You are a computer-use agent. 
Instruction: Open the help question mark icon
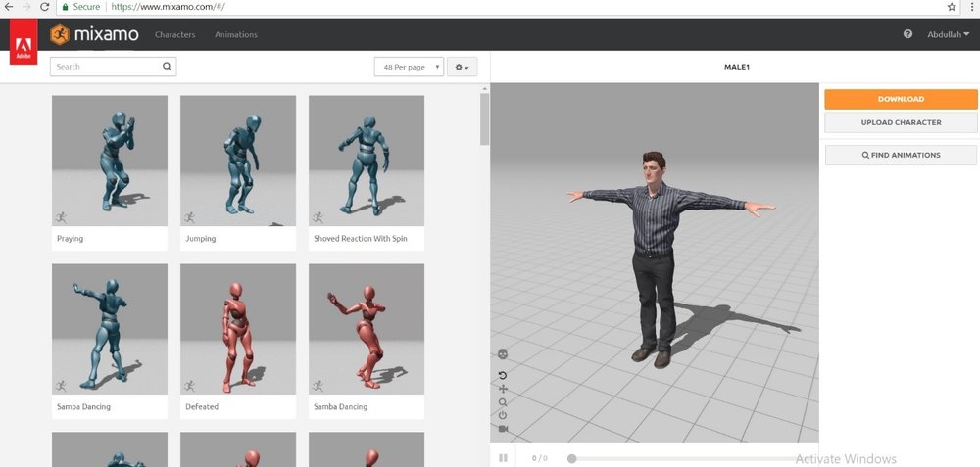click(x=907, y=34)
